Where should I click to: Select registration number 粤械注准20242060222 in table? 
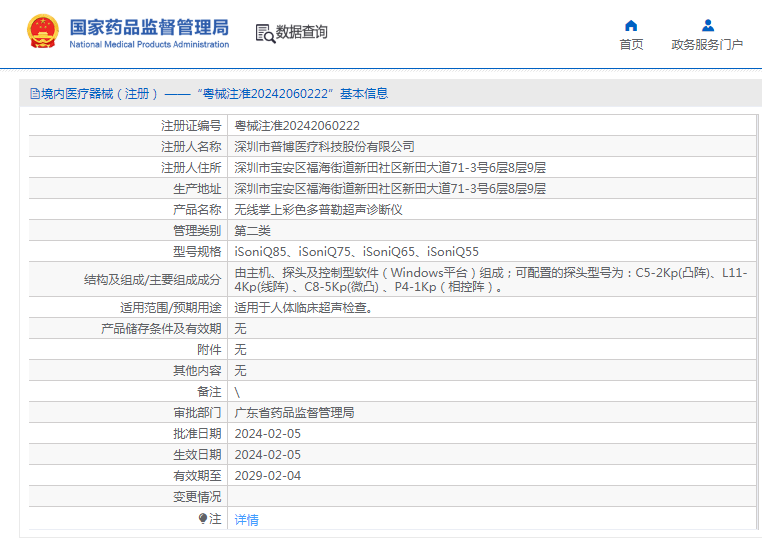click(297, 126)
